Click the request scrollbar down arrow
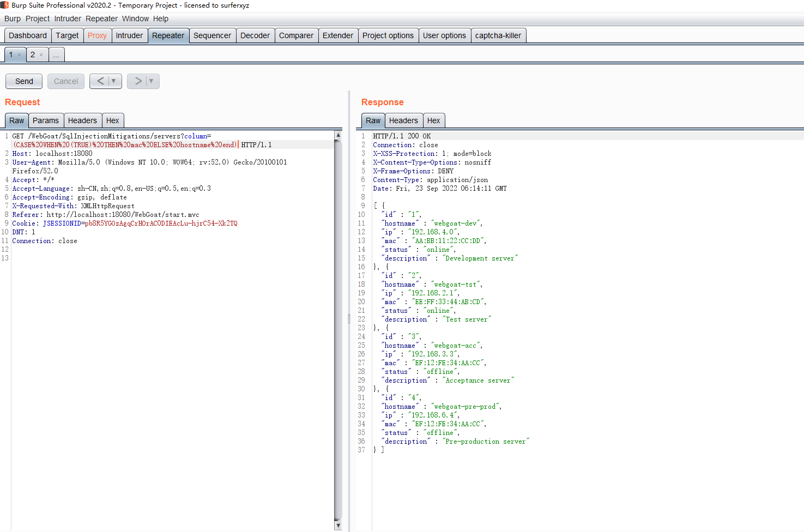Screen dimensions: 804x532 338,525
